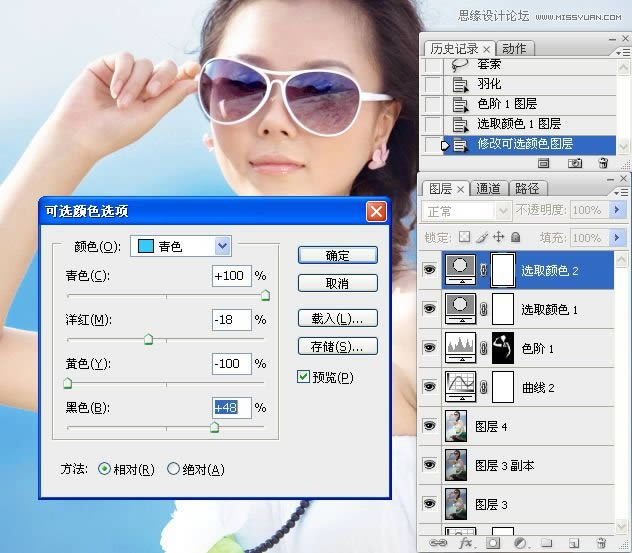
Task: Create new adjustment layer from bottom icon
Action: pyautogui.click(x=520, y=543)
